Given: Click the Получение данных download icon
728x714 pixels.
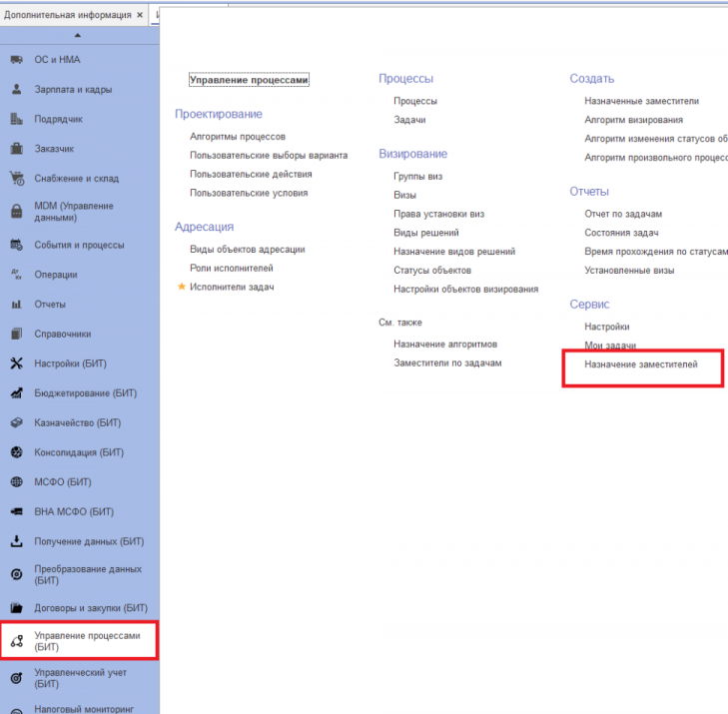Looking at the screenshot, I should point(17,541).
